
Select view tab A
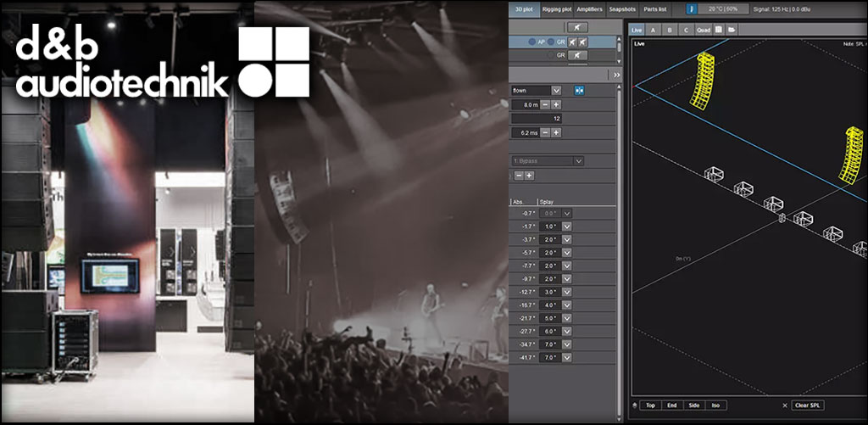654,30
